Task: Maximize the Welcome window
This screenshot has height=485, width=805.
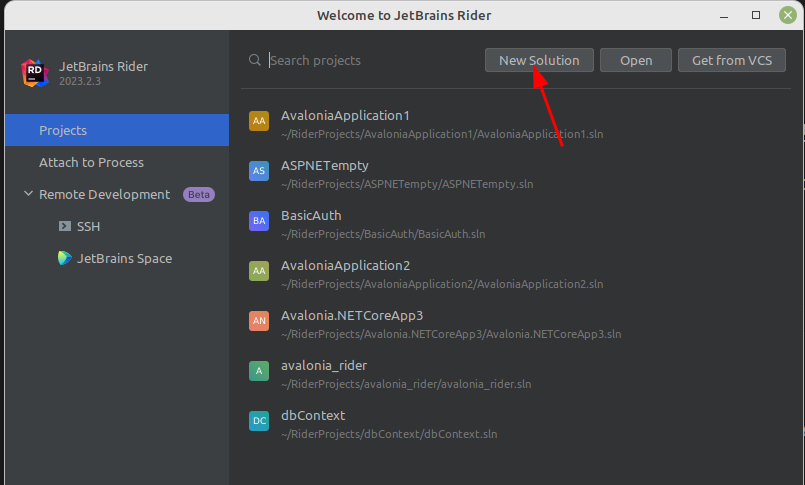Action: pyautogui.click(x=756, y=15)
